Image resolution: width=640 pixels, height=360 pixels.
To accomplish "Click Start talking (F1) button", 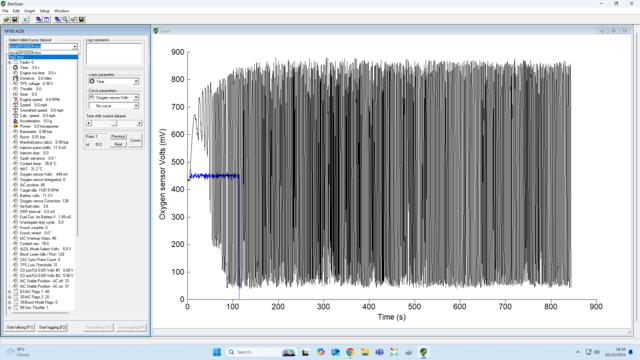I will pyautogui.click(x=20, y=327).
